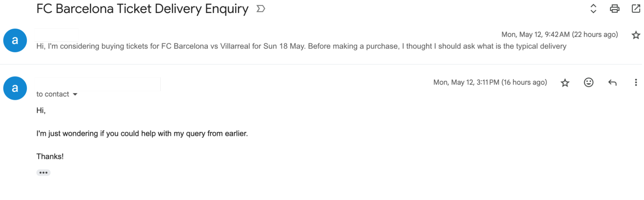Click the sender avatar of the first message
644x200 pixels.
[x=15, y=40]
